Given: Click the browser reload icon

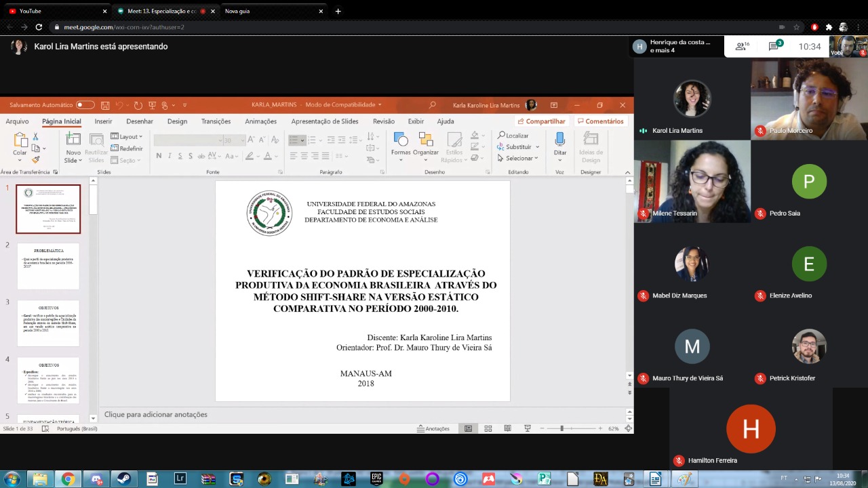Looking at the screenshot, I should pyautogui.click(x=39, y=27).
